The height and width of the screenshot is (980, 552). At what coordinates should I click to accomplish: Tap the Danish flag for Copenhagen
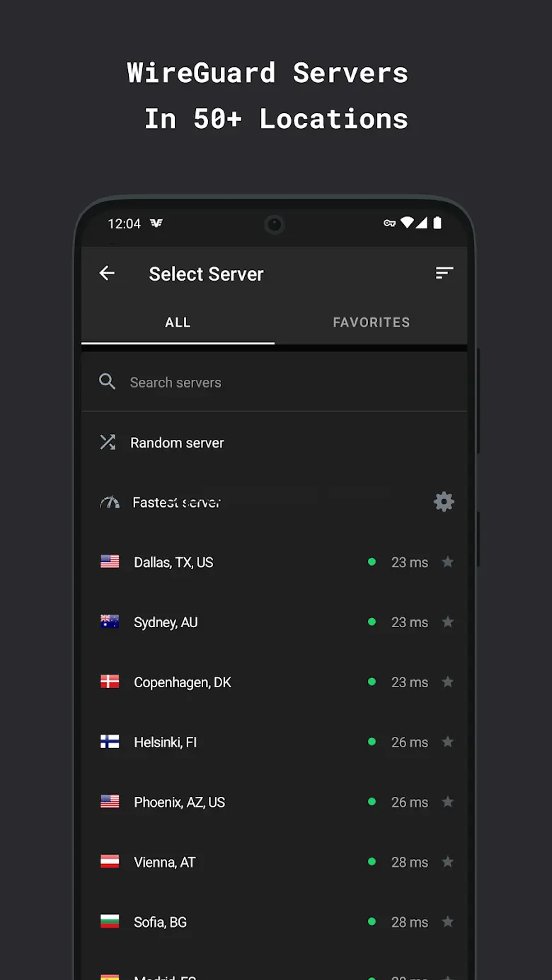click(x=110, y=682)
